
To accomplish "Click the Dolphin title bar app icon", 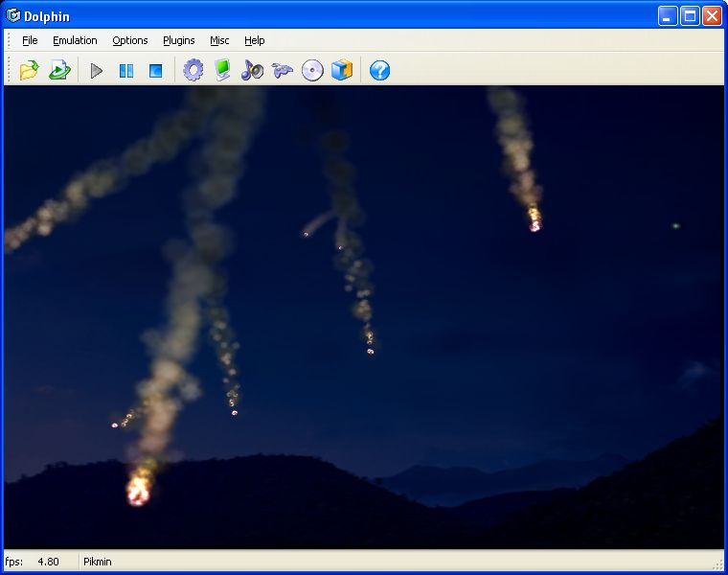I will coord(13,15).
